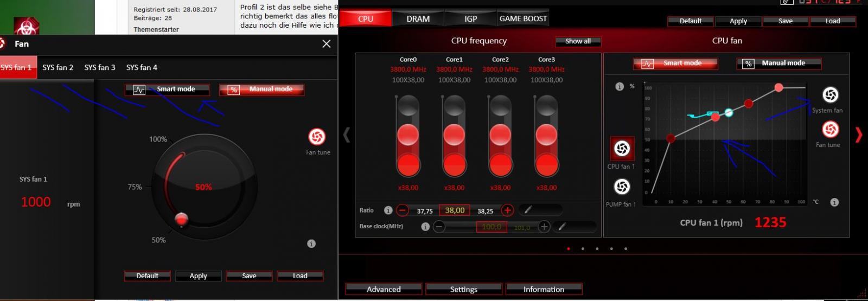
Task: Enable Smart mode in the Fan window
Action: point(167,89)
